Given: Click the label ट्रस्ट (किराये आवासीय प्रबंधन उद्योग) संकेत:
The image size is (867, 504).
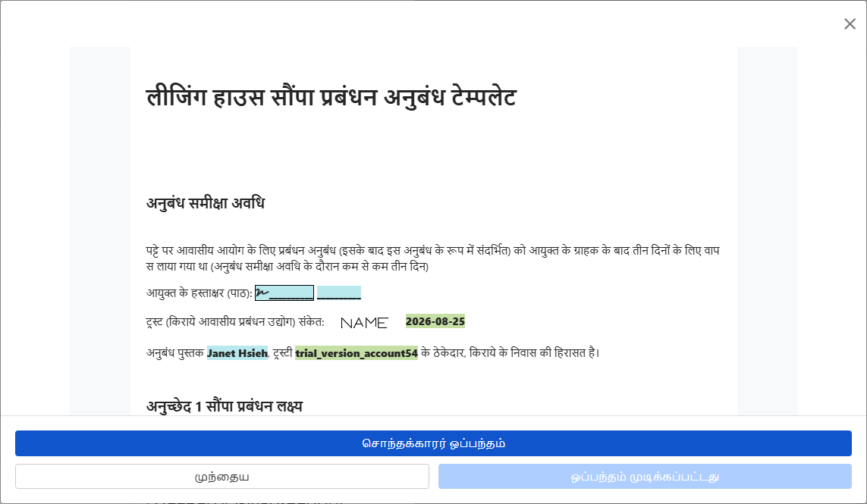Looking at the screenshot, I should (x=235, y=321).
